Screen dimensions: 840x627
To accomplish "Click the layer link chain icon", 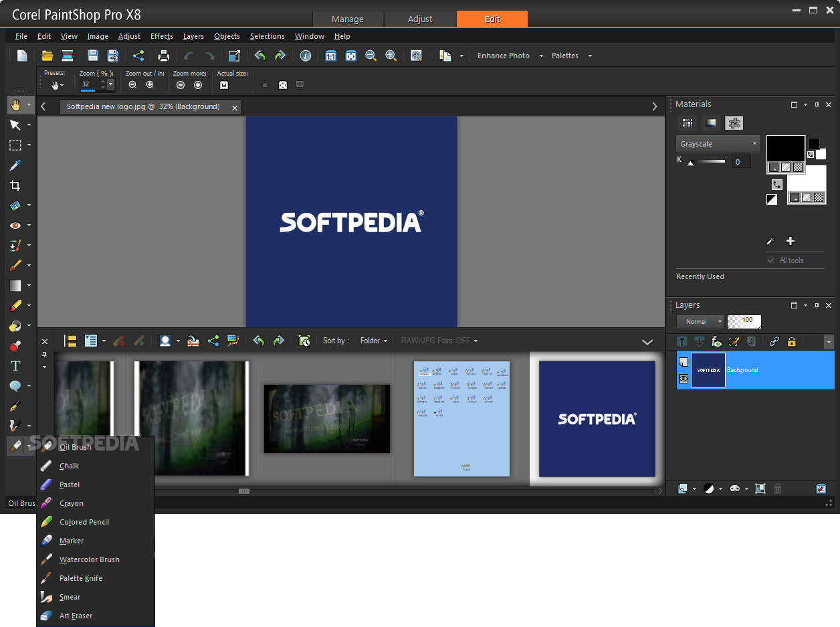I will coord(774,342).
